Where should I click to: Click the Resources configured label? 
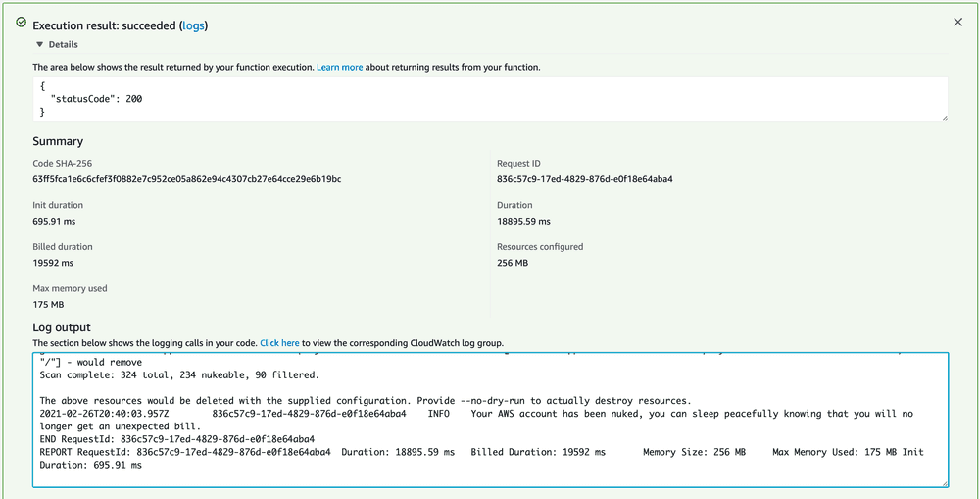pos(540,247)
